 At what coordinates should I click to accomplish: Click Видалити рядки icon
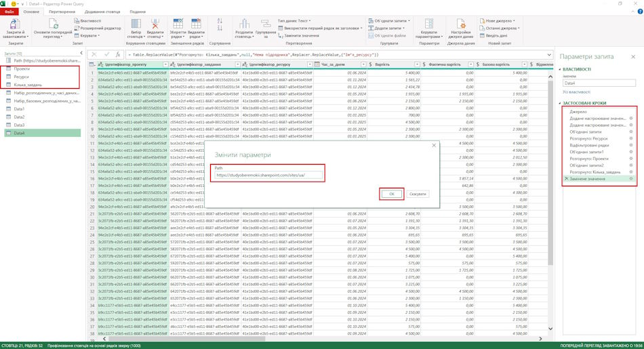tap(196, 24)
